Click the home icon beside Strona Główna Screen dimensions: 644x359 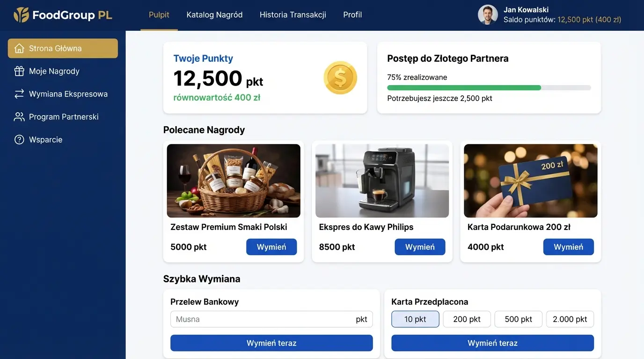point(19,48)
